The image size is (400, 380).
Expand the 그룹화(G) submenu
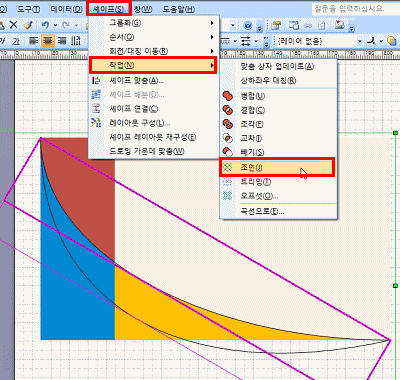154,23
